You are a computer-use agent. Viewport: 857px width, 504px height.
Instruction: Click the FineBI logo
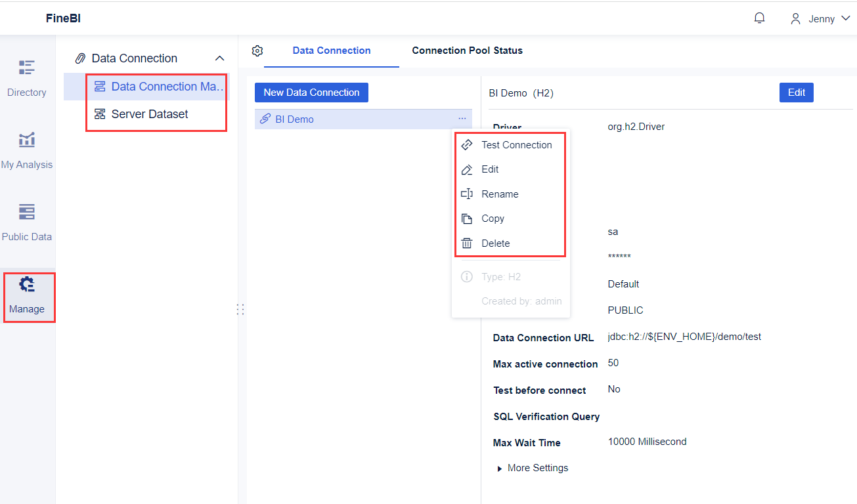pyautogui.click(x=63, y=18)
